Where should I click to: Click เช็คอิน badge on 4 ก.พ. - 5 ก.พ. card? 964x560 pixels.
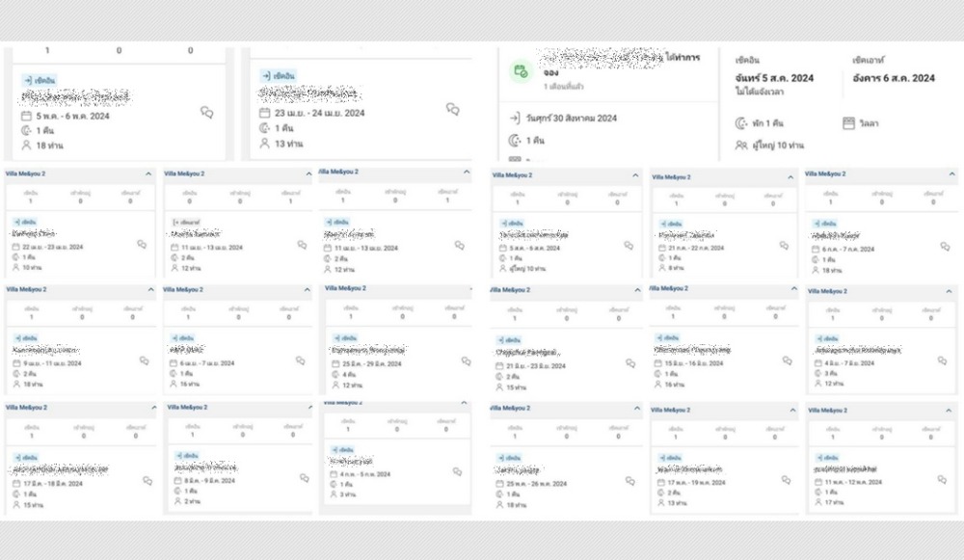[x=343, y=450]
